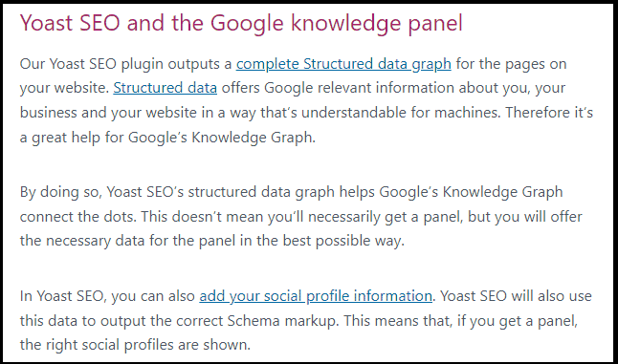
Task: Open the "add your social profile information" link
Action: (x=316, y=296)
